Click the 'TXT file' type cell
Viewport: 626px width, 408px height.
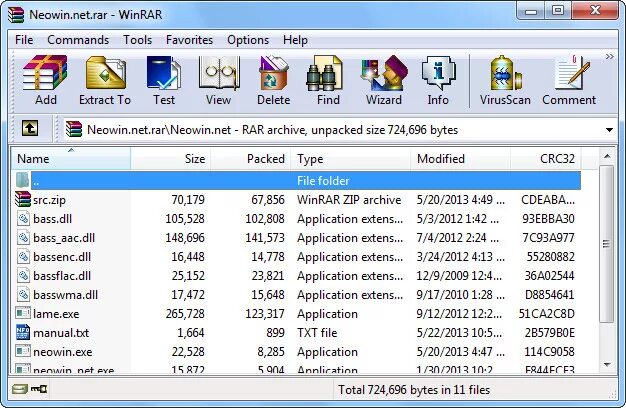[317, 333]
